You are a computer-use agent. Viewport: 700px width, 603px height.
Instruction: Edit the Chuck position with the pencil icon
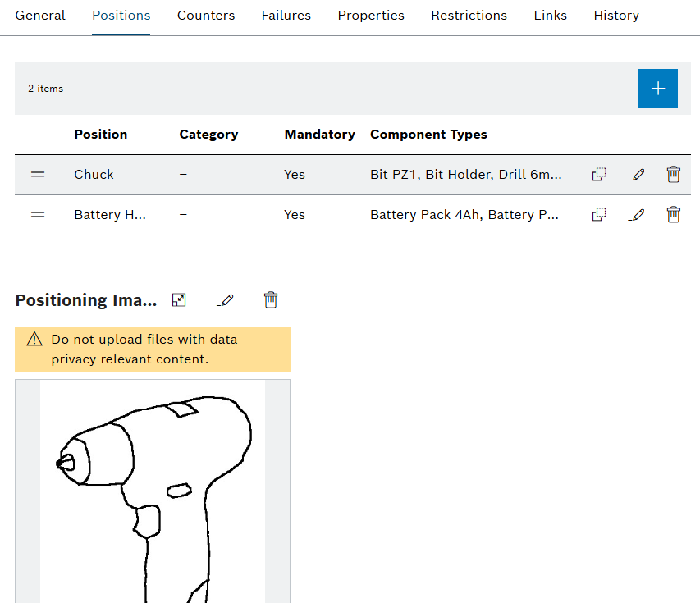pos(636,175)
